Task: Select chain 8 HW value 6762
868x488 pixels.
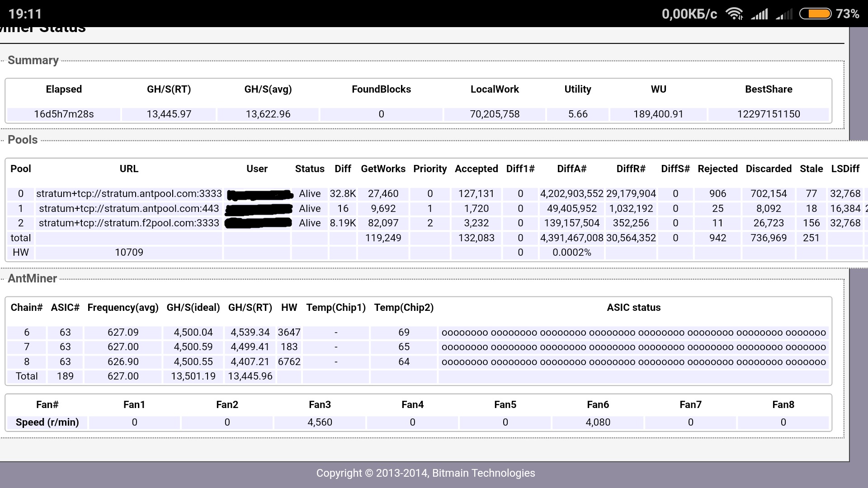Action: (289, 362)
